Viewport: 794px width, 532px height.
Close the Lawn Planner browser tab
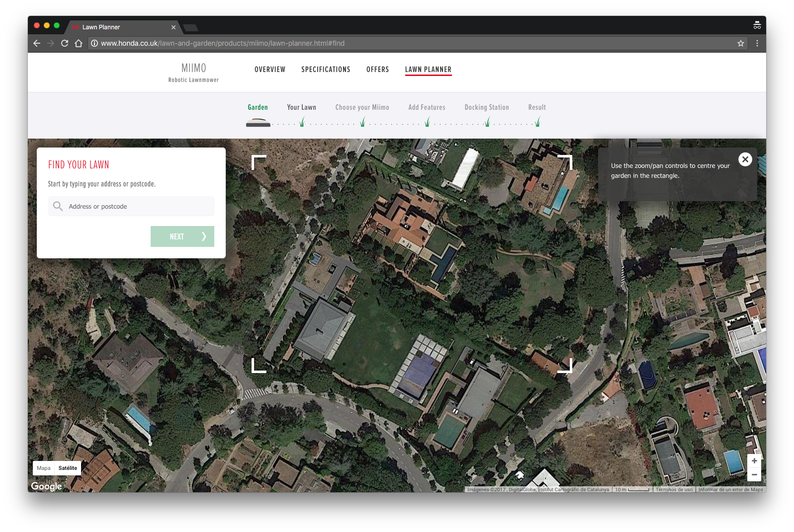(174, 27)
